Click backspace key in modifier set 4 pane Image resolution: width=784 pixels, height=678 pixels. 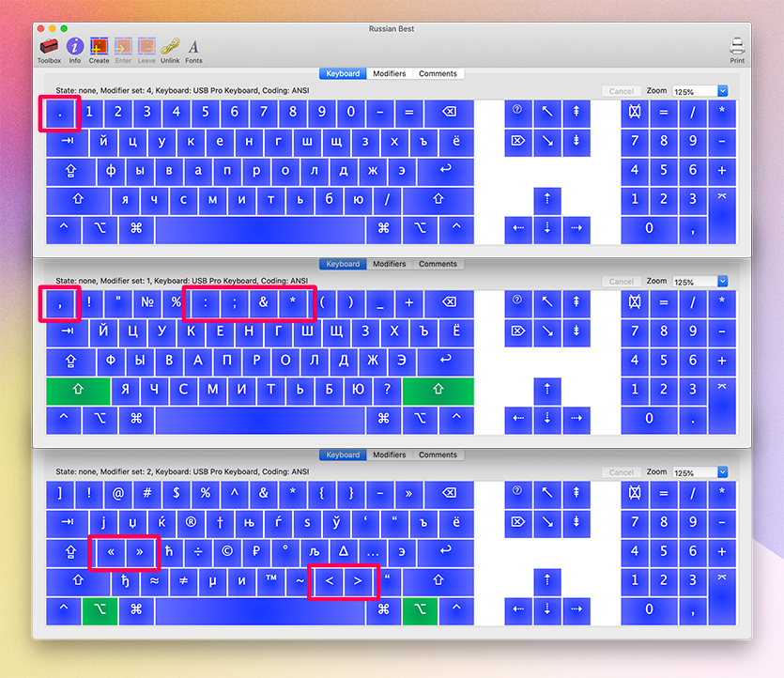coord(449,114)
